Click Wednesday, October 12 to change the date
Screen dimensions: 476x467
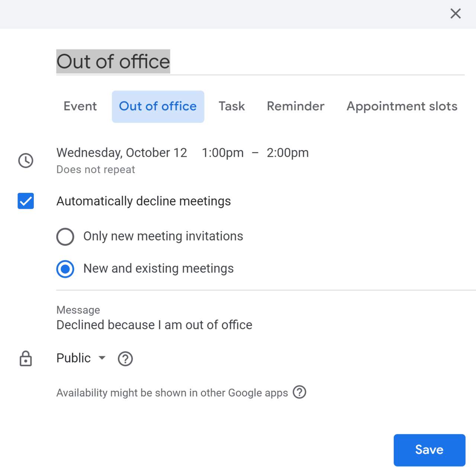click(122, 152)
